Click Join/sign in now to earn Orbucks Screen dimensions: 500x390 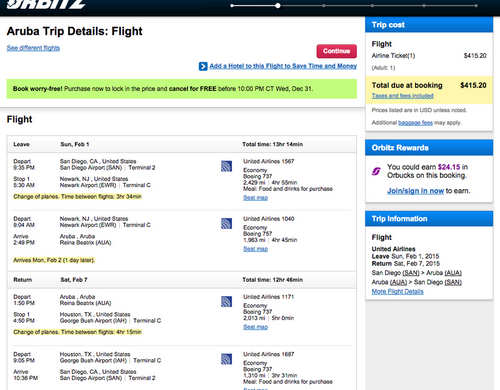[x=415, y=191]
